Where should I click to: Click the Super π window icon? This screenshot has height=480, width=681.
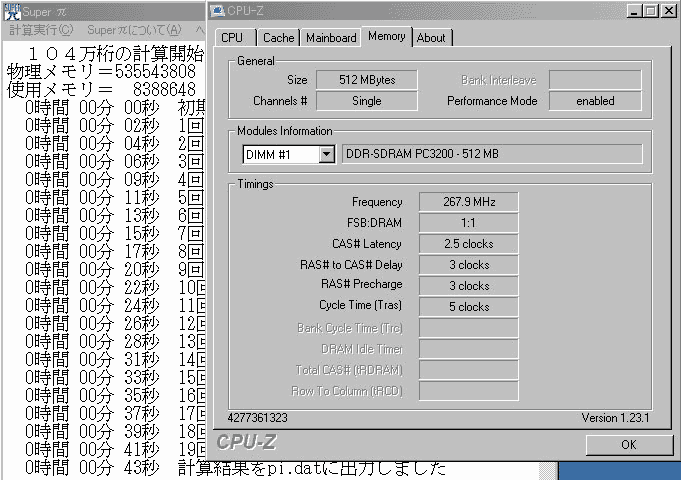[x=10, y=9]
